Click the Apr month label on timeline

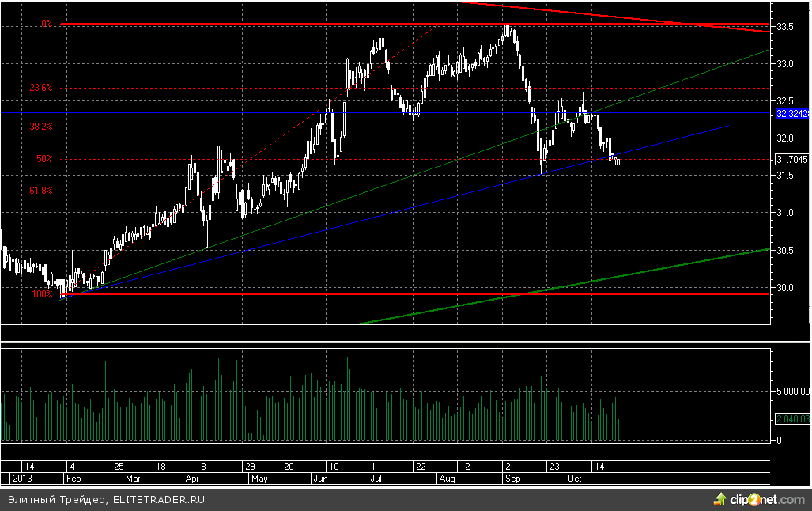pos(191,479)
